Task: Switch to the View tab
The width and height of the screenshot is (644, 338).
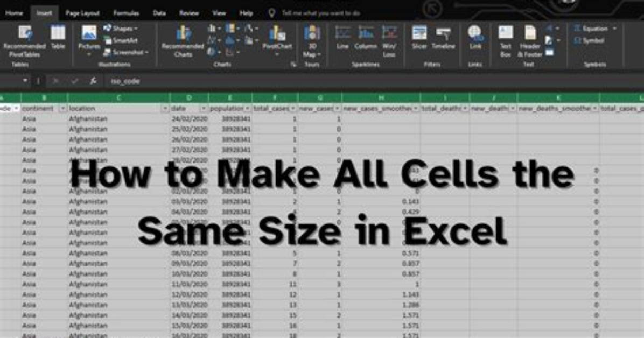Action: (x=219, y=13)
